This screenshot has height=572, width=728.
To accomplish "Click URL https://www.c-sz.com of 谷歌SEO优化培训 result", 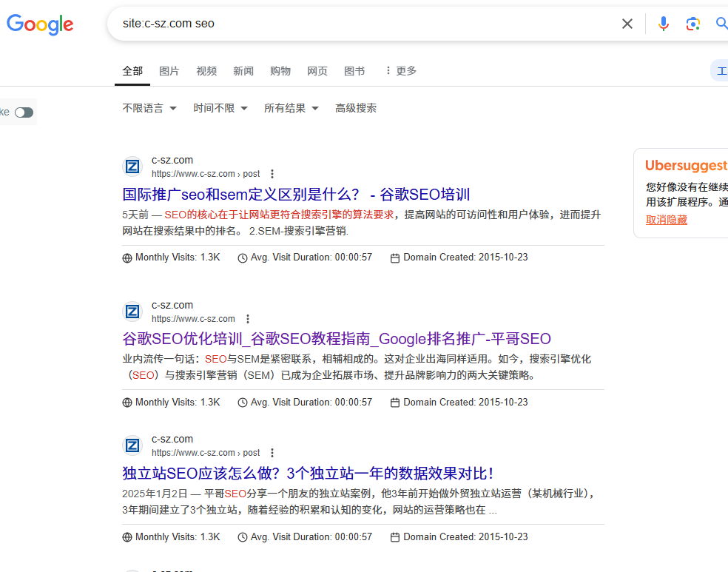I will point(193,319).
